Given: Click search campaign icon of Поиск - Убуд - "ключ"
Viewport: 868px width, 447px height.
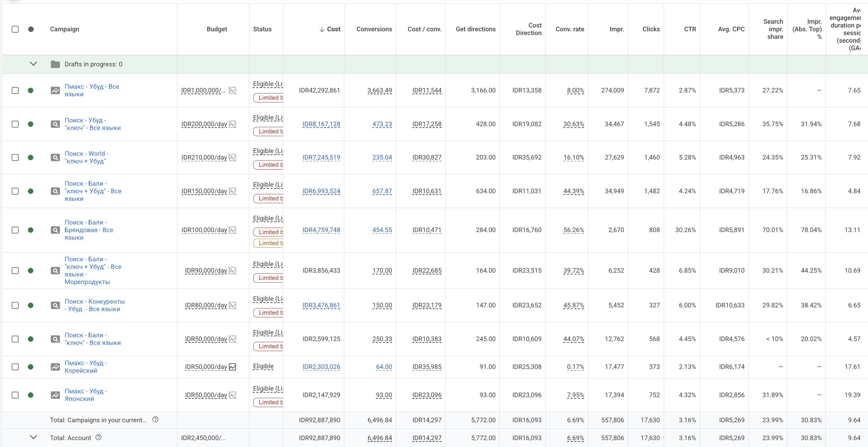Looking at the screenshot, I should (x=55, y=124).
